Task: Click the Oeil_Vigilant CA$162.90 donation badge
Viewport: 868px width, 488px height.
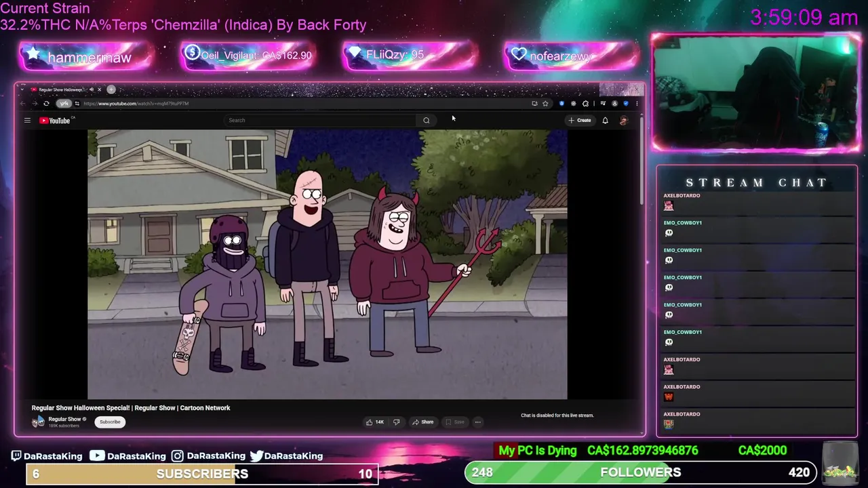Action: pos(248,56)
